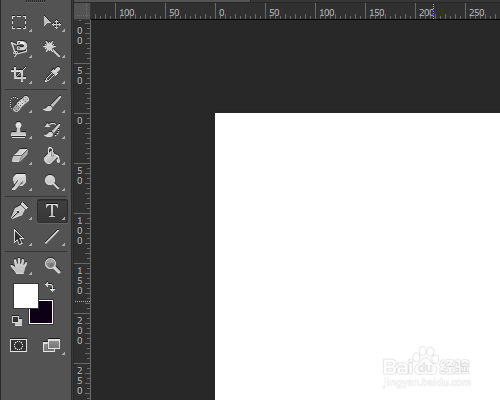Click the vertical ruler at 150
The width and height of the screenshot is (500, 400).
[80, 281]
